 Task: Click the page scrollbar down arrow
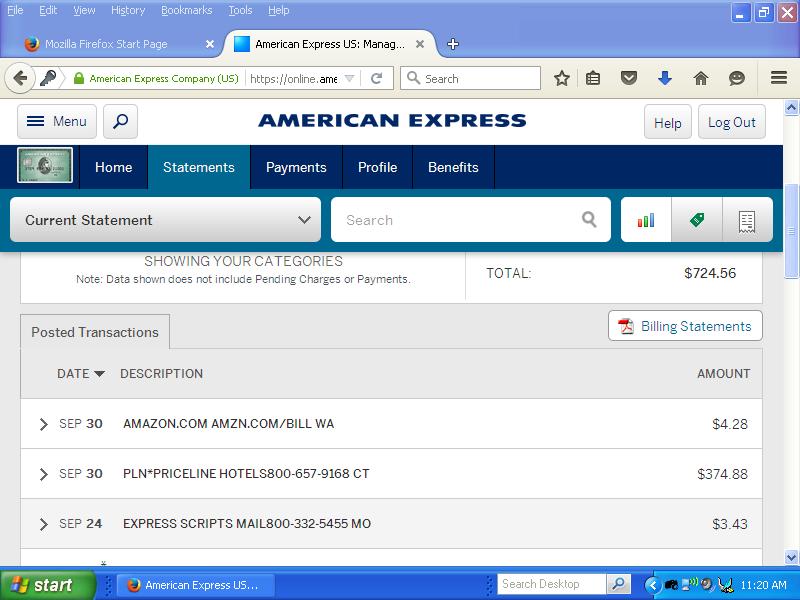click(791, 557)
